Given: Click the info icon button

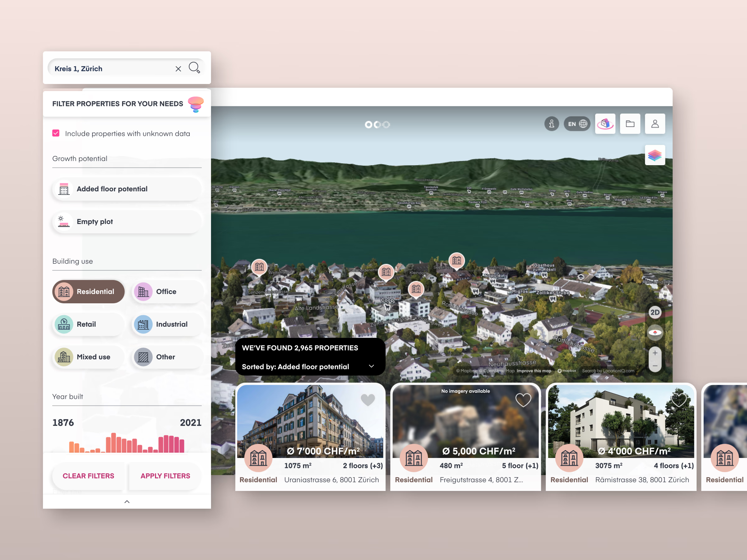Looking at the screenshot, I should pyautogui.click(x=552, y=124).
